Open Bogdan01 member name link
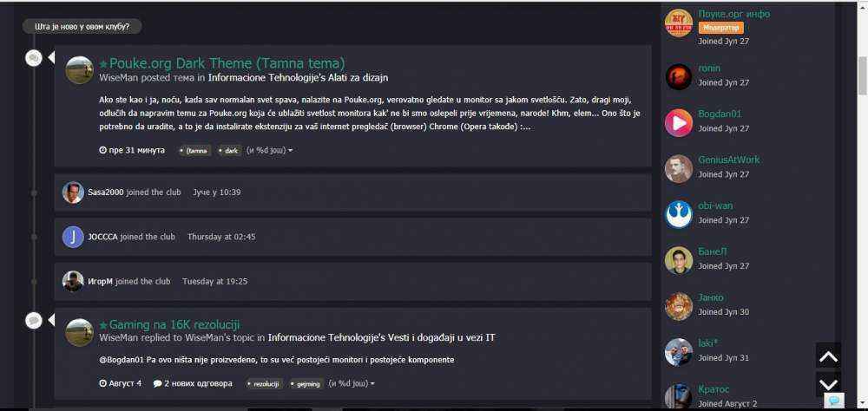The height and width of the screenshot is (411, 868). (720, 114)
